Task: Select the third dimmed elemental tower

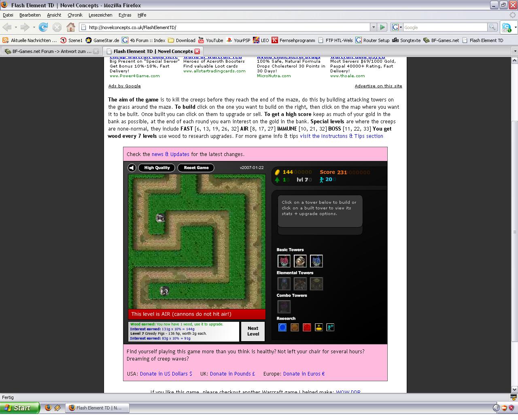Action: click(316, 284)
